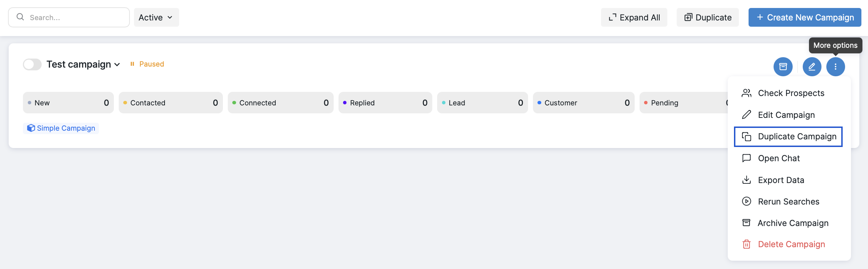Screen dimensions: 868x269
Task: Click the archive icon button on Test campaign
Action: click(x=783, y=67)
